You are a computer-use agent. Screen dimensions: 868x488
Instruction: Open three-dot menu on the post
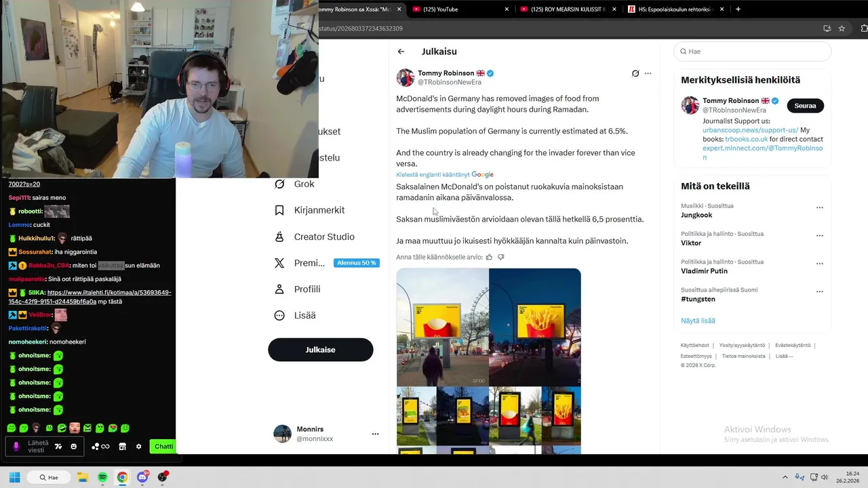[x=648, y=73]
